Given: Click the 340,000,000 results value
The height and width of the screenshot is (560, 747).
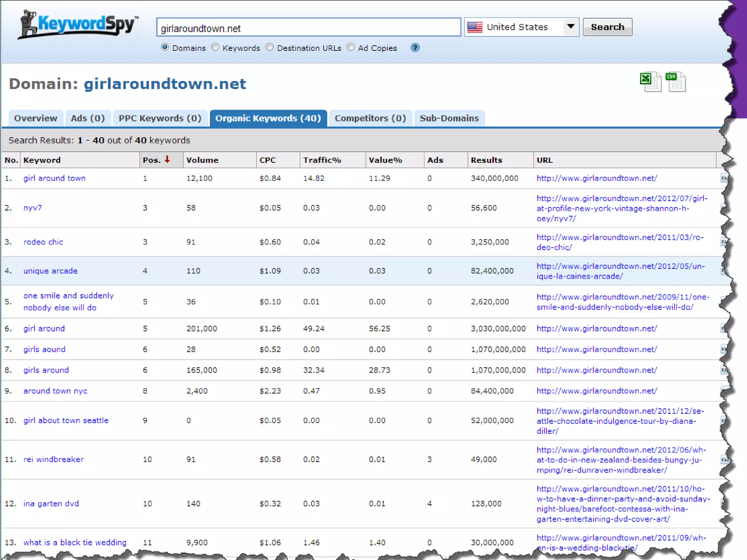Looking at the screenshot, I should (495, 178).
